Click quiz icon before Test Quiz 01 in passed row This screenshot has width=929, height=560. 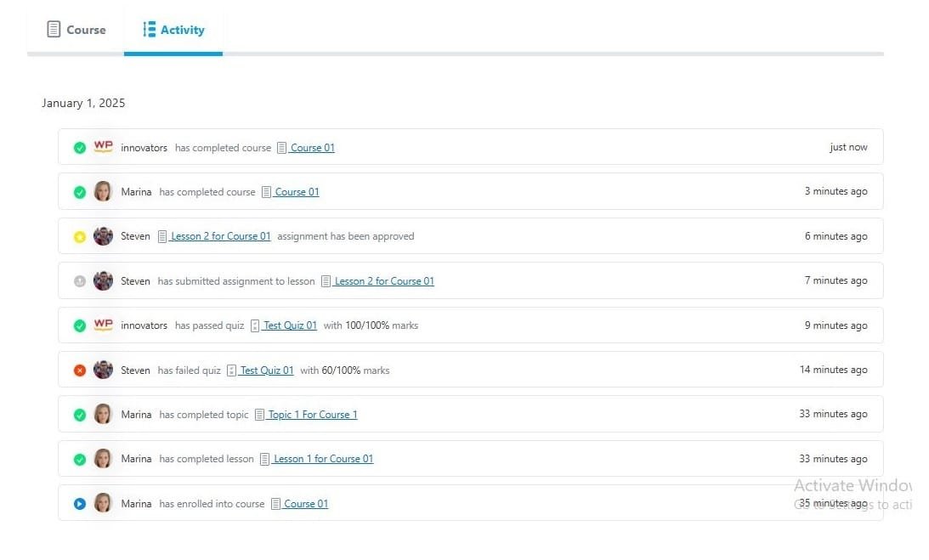[x=255, y=325]
